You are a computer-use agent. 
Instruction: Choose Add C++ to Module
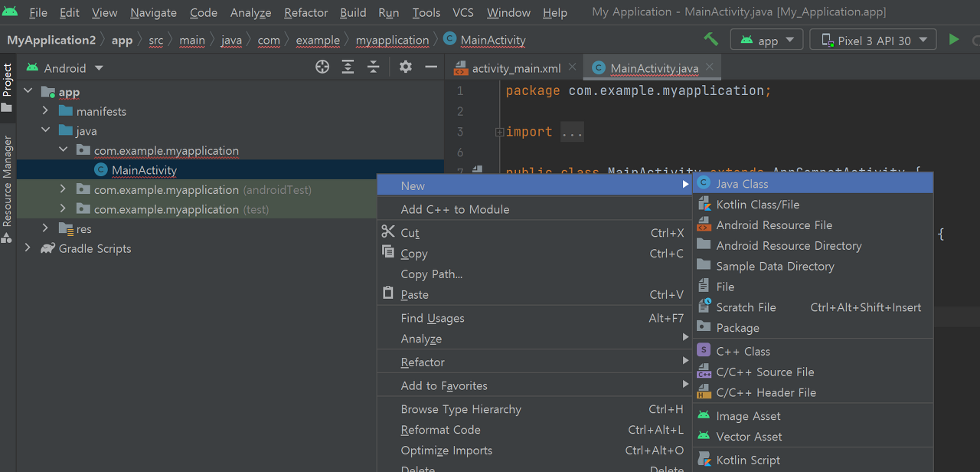pyautogui.click(x=534, y=209)
